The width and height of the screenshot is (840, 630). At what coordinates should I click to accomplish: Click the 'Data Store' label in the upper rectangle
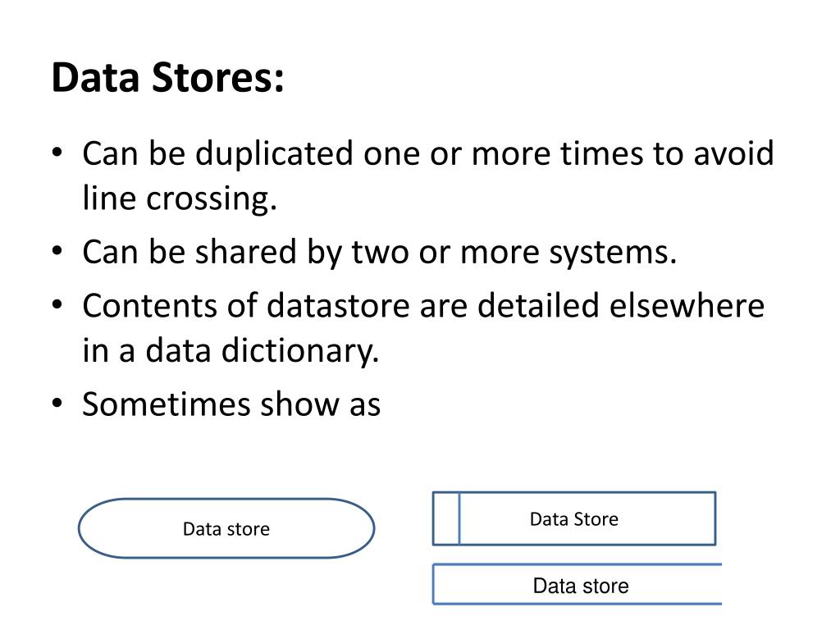(x=574, y=519)
